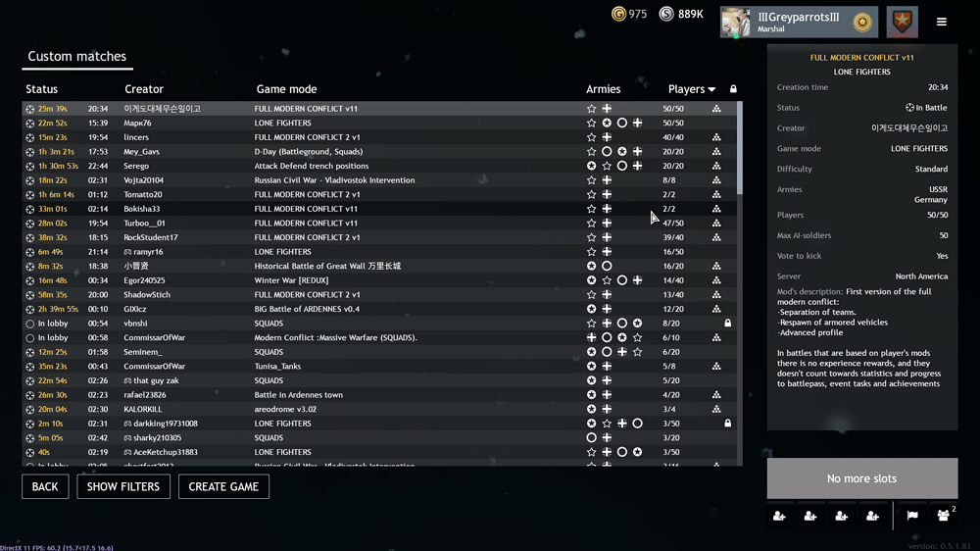Click CREATE GAME button
Screen dimensions: 980x551
[x=223, y=486]
